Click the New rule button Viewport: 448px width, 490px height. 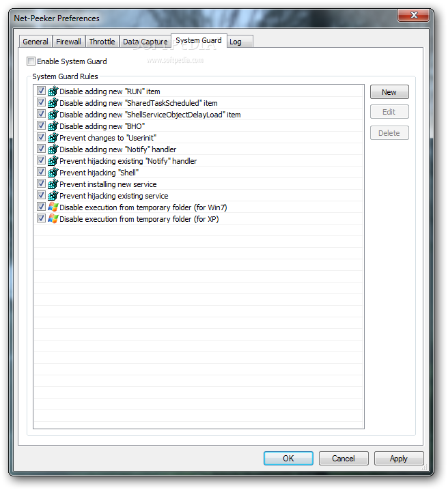click(389, 92)
